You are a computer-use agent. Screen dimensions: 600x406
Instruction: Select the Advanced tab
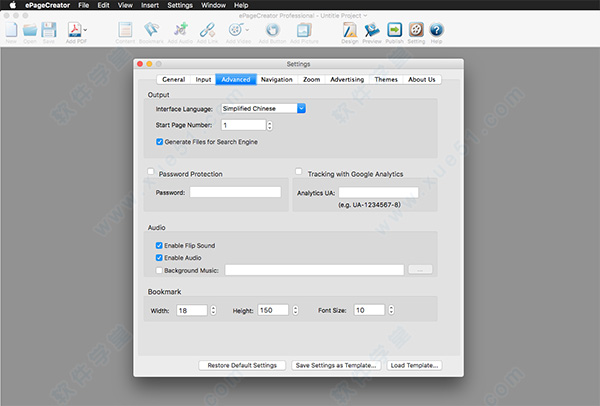[x=236, y=79]
